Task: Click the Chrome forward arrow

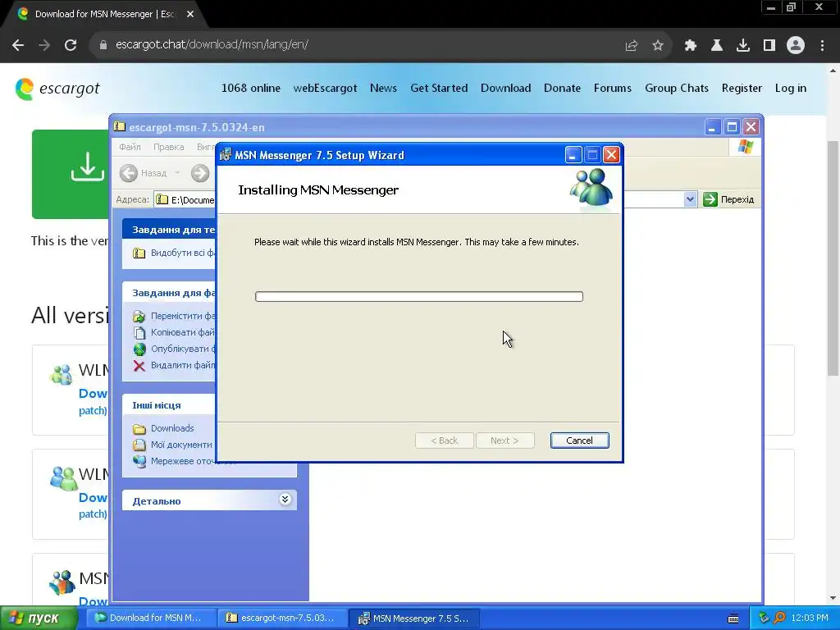Action: tap(44, 45)
